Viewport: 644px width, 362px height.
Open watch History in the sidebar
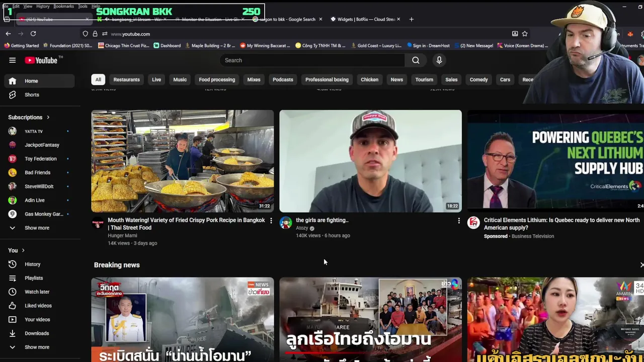click(39, 264)
